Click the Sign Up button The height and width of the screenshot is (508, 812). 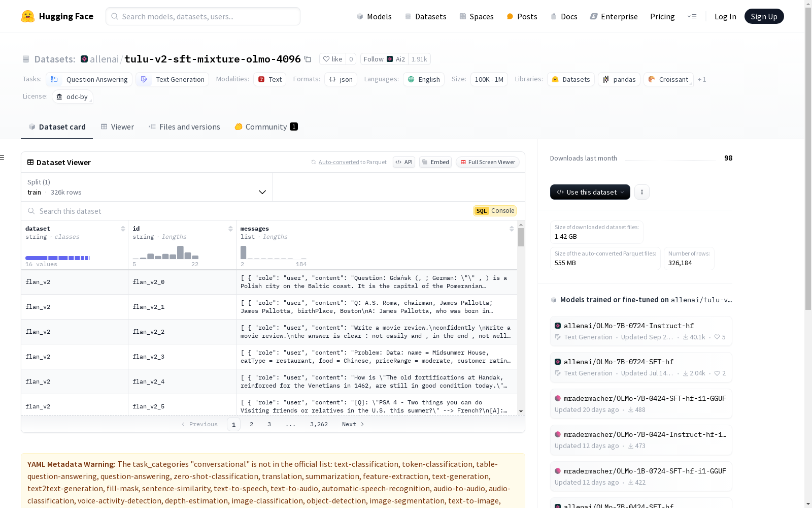[764, 16]
